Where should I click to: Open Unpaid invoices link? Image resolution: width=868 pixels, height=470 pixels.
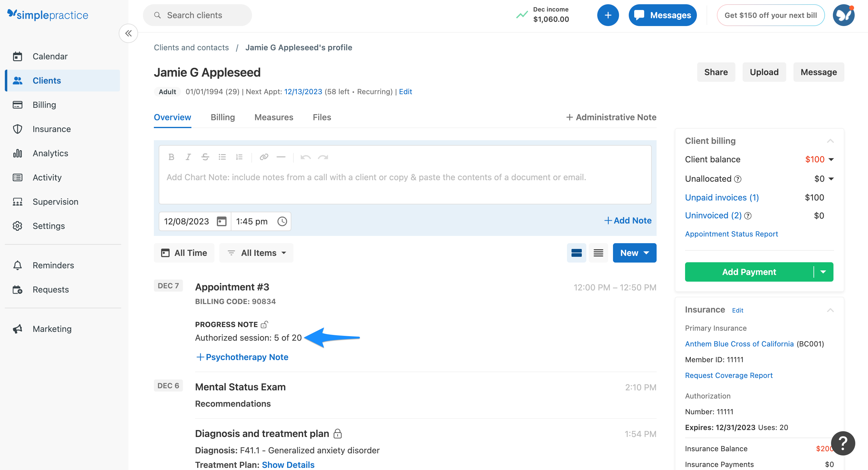coord(722,197)
